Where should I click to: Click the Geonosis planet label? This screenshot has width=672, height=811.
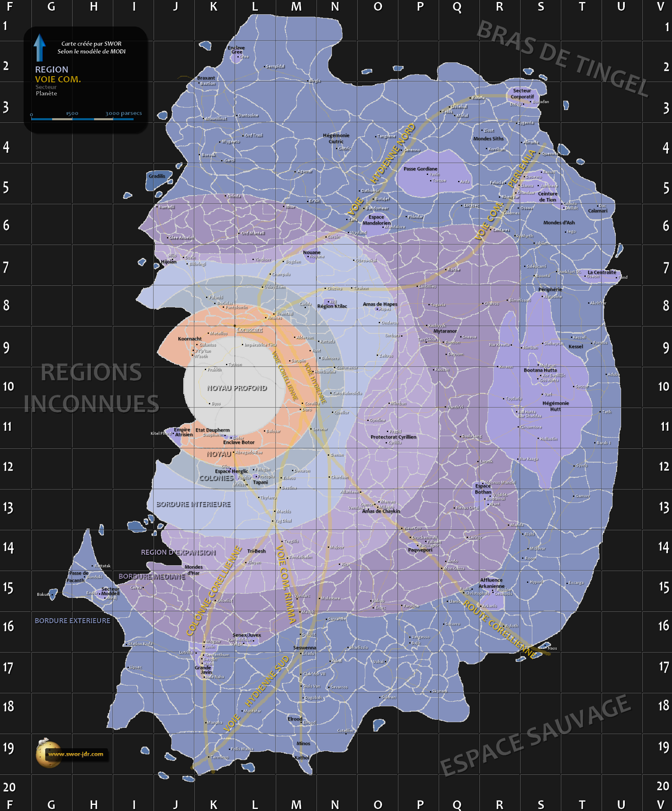[x=503, y=594]
